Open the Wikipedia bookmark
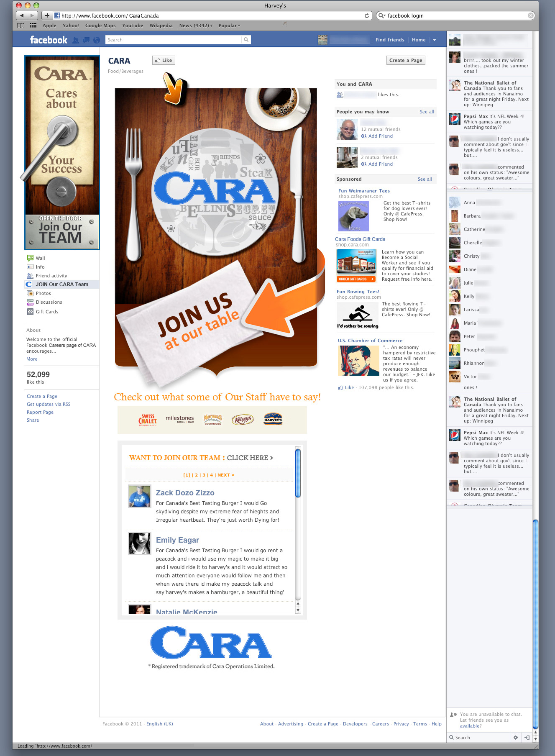Image resolution: width=555 pixels, height=756 pixels. [161, 26]
